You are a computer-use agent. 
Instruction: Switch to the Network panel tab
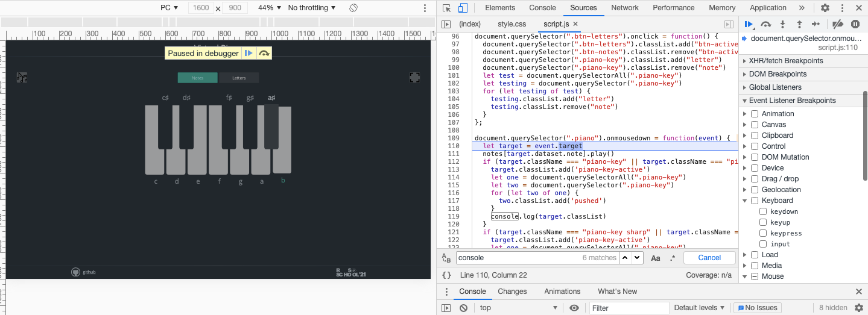(624, 8)
